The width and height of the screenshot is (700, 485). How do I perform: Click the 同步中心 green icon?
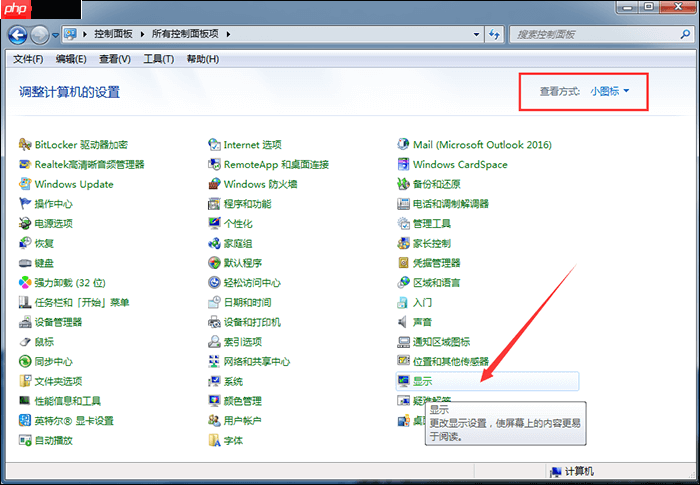click(25, 361)
